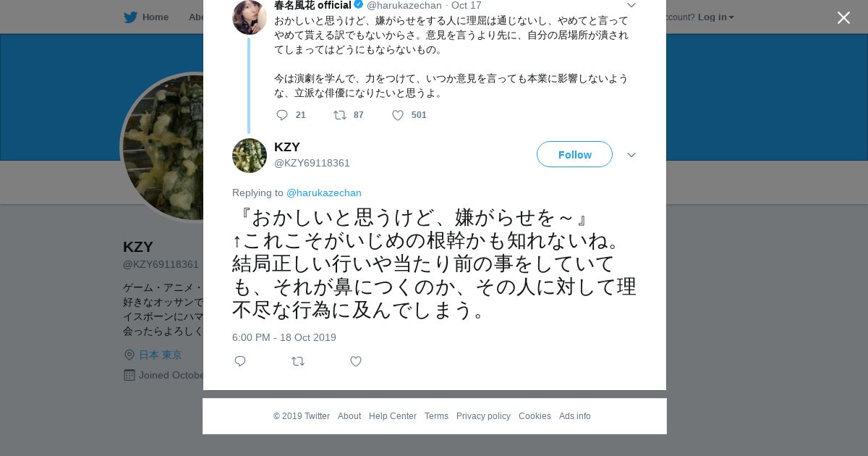The width and height of the screenshot is (868, 456).
Task: Open the Help Center footer link
Action: 393,416
